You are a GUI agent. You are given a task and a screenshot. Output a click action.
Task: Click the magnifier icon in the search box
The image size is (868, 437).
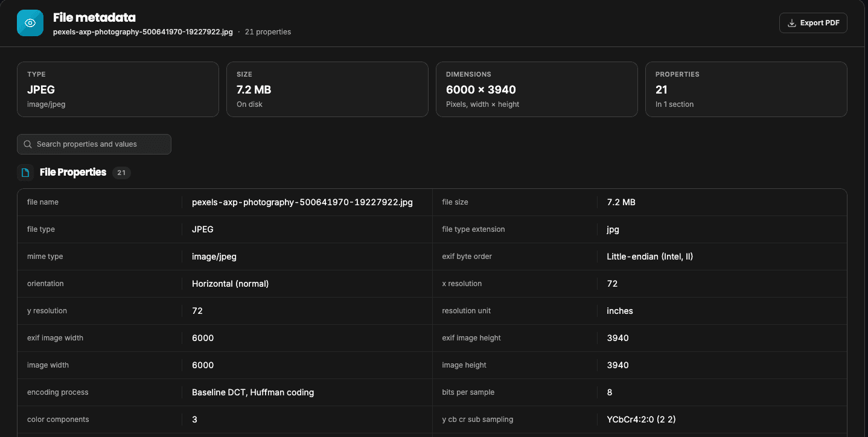(x=28, y=144)
